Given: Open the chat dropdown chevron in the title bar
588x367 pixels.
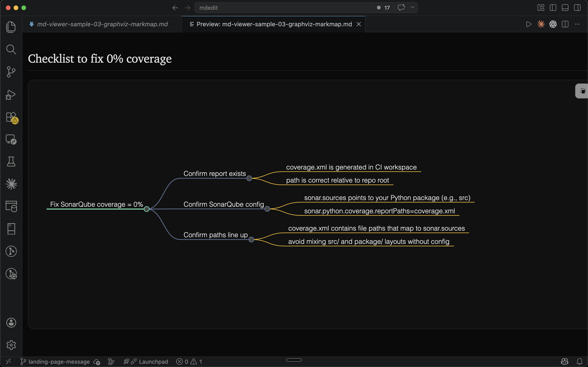Looking at the screenshot, I should (x=412, y=8).
